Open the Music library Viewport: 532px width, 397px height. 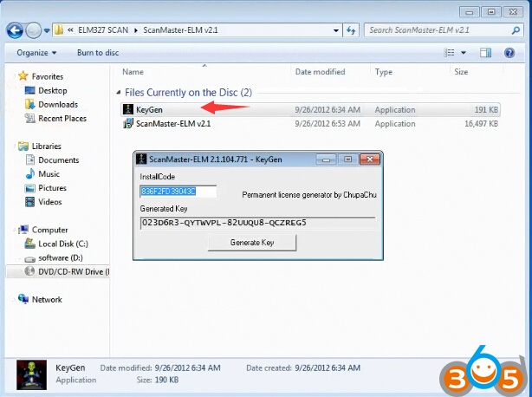[x=49, y=174]
